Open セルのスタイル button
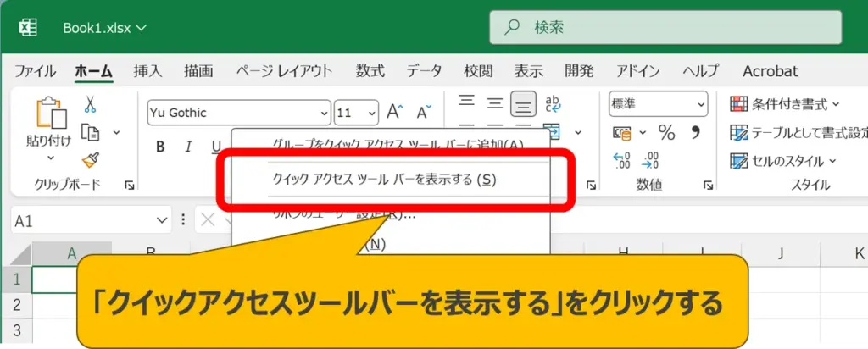This screenshot has height=349, width=868. [782, 160]
